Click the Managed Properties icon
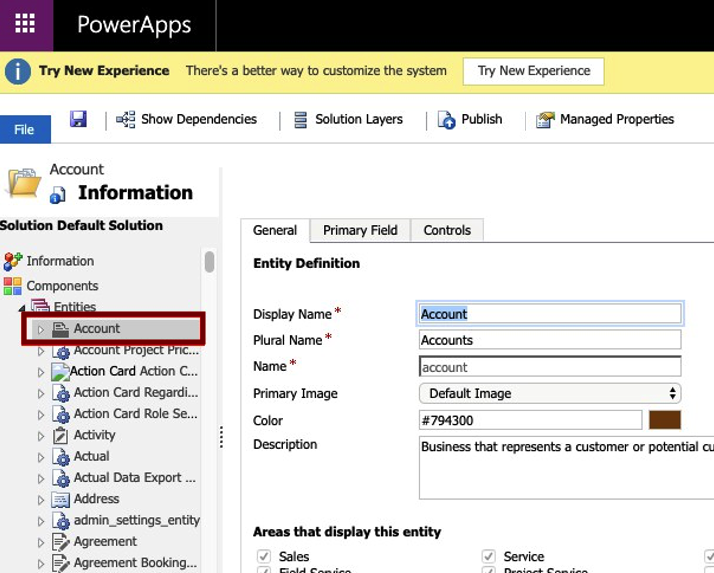 point(545,120)
